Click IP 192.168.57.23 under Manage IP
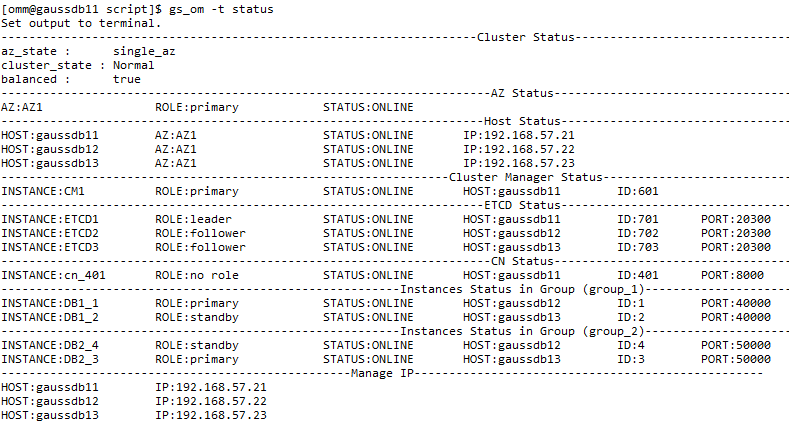The width and height of the screenshot is (789, 429). [211, 415]
